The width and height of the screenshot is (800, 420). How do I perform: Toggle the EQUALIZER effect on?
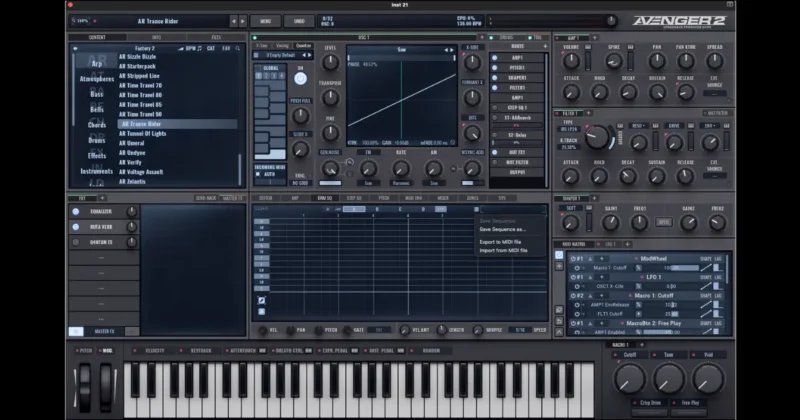(x=76, y=211)
